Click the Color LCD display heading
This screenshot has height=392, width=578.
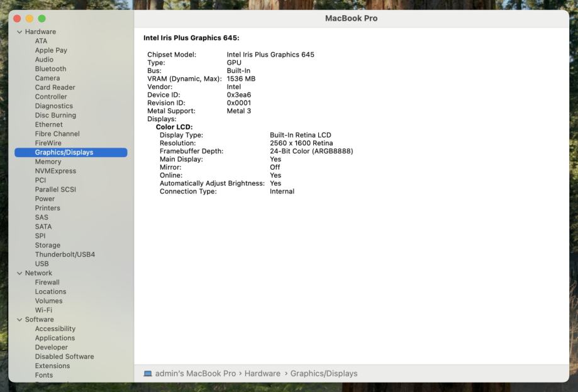pos(174,127)
